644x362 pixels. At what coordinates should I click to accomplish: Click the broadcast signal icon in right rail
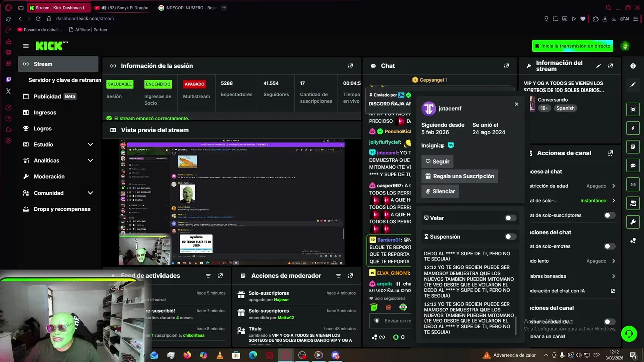point(633,184)
